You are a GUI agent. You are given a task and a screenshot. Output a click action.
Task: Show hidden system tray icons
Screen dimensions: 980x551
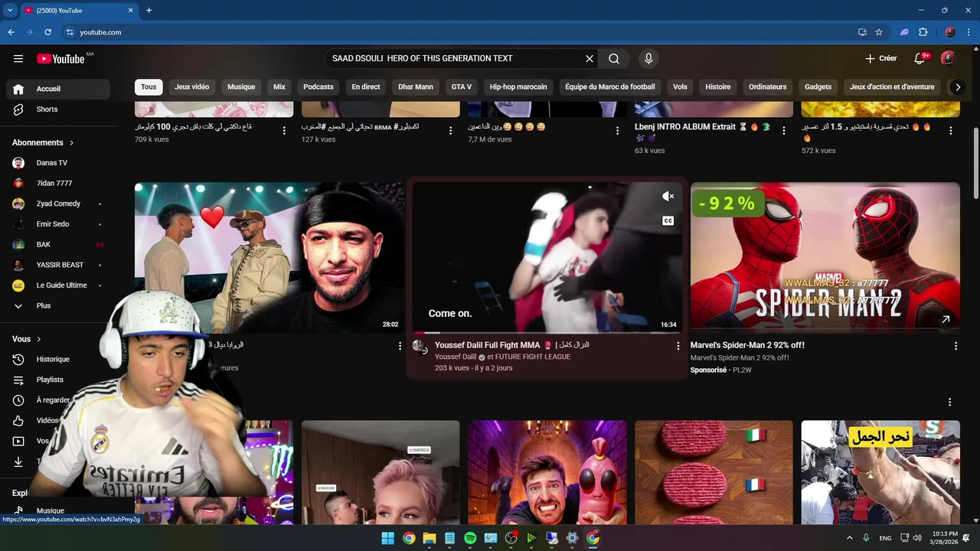(x=849, y=538)
